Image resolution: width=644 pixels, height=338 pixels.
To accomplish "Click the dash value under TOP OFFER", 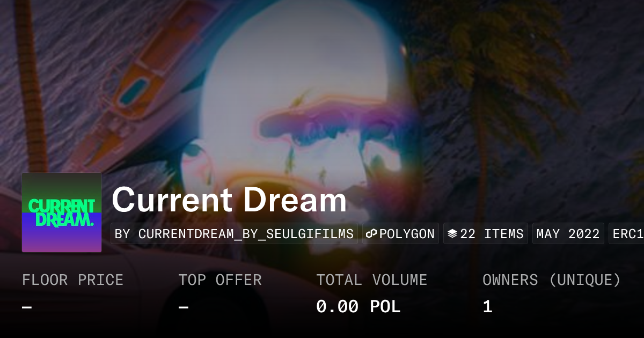I will [x=184, y=307].
